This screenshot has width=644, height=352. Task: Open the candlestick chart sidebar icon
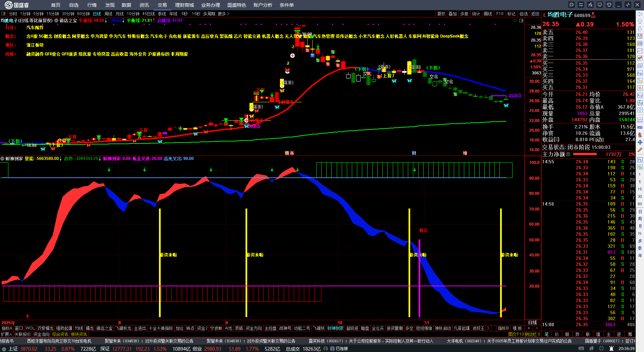[x=640, y=58]
